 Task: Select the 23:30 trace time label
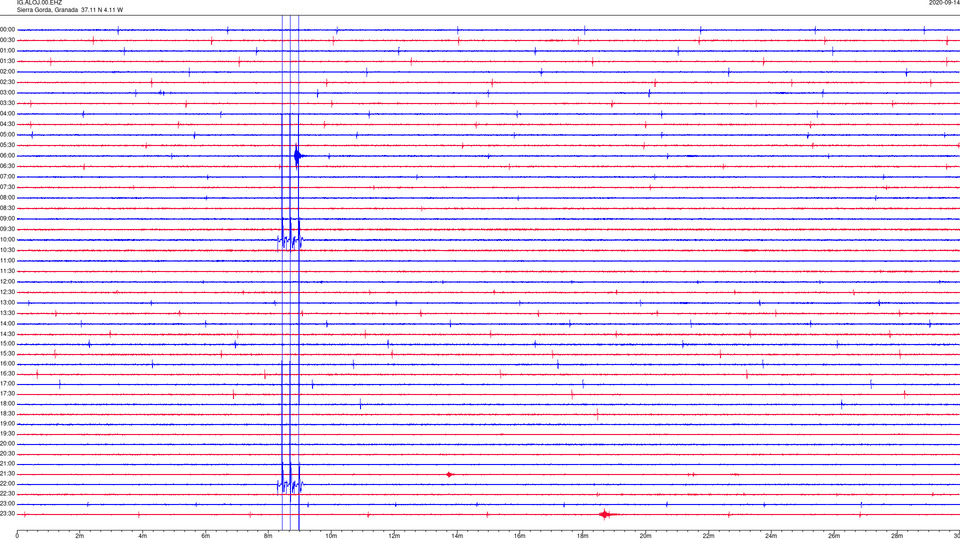(7, 514)
